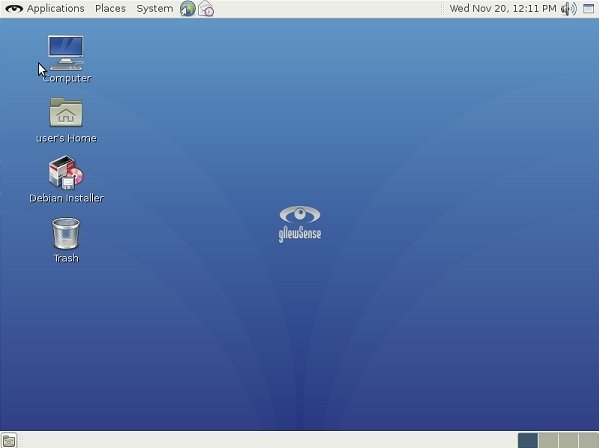Launch the web browser globe icon
The height and width of the screenshot is (448, 599).
[x=188, y=8]
